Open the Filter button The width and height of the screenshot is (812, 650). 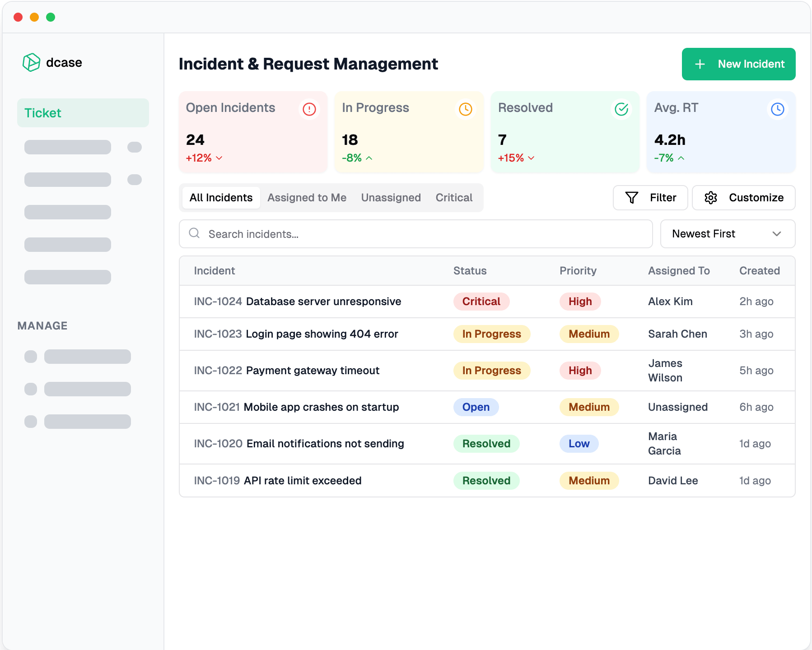[650, 198]
